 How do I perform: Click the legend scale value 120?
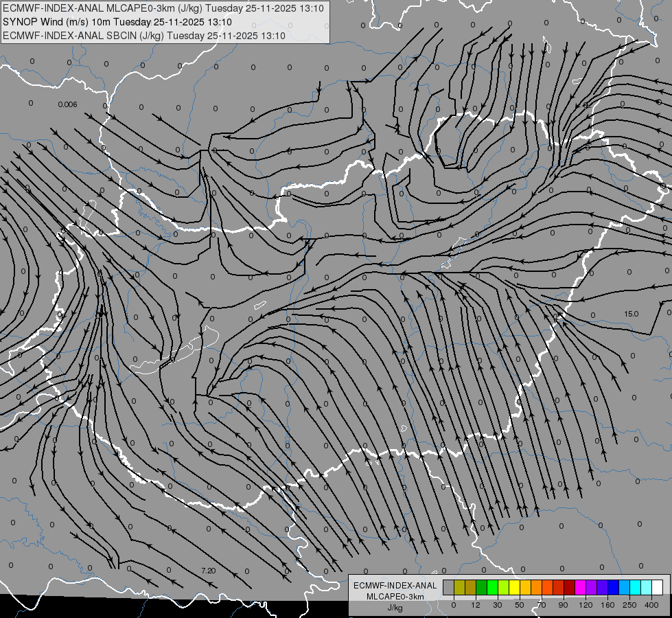tap(586, 605)
